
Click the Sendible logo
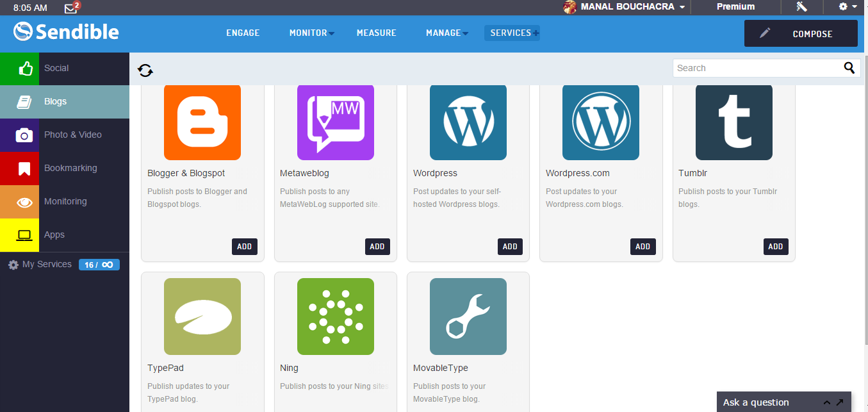(x=66, y=31)
